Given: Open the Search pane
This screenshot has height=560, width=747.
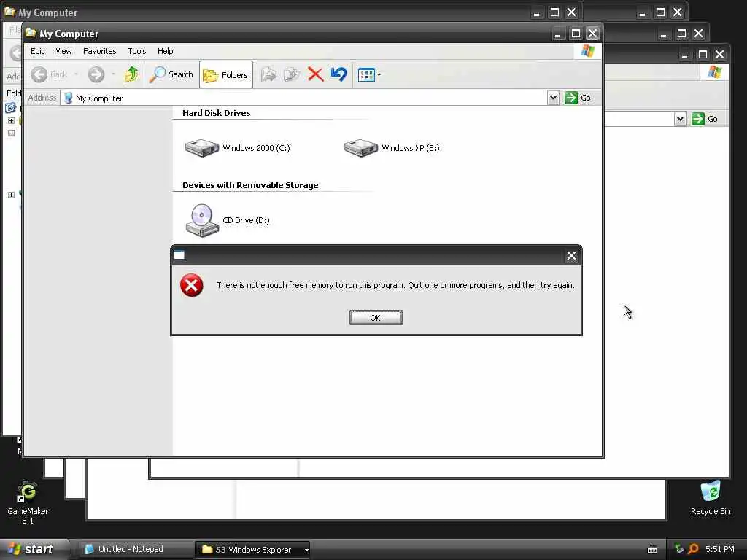Looking at the screenshot, I should (171, 75).
